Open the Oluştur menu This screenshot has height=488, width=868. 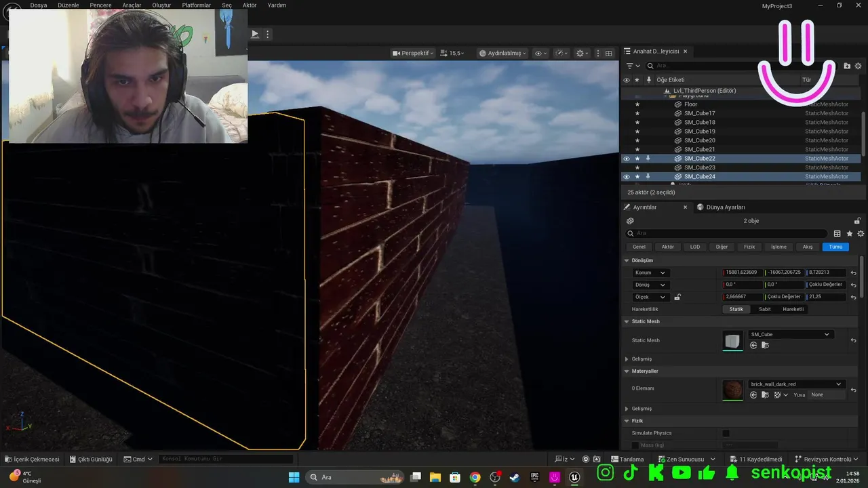(161, 5)
